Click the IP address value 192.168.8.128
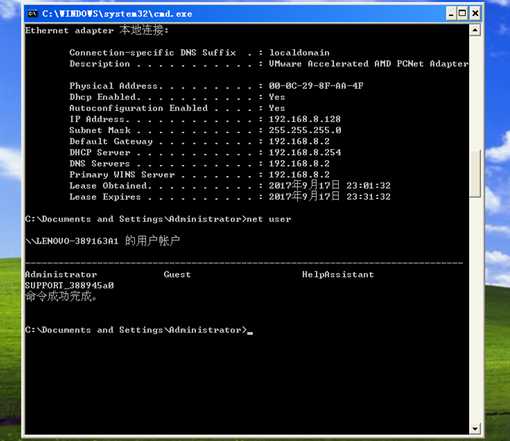Image resolution: width=510 pixels, height=441 pixels. click(305, 119)
